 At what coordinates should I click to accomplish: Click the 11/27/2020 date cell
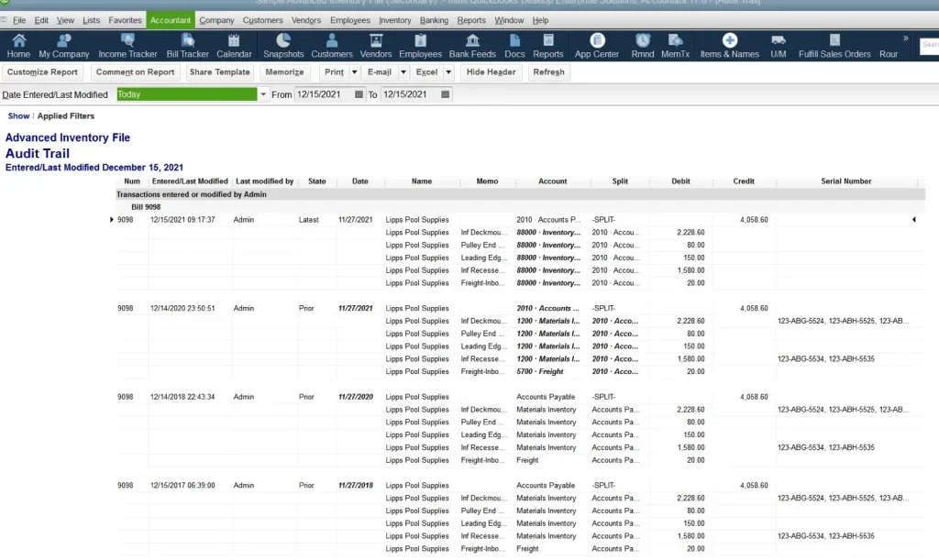(x=356, y=397)
